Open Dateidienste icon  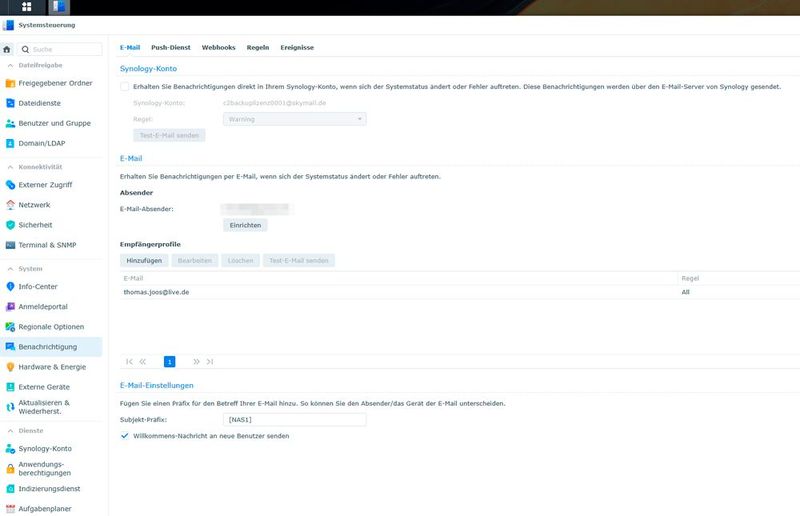[10, 103]
